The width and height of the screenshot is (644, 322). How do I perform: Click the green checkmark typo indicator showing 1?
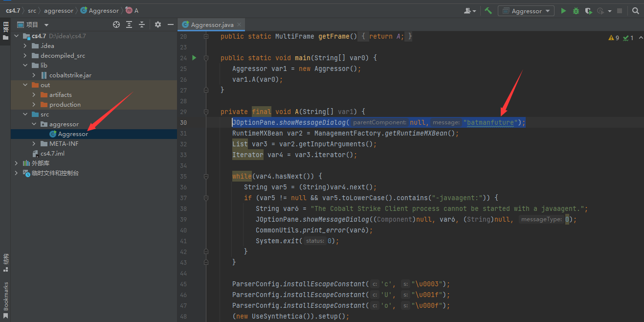pyautogui.click(x=628, y=38)
